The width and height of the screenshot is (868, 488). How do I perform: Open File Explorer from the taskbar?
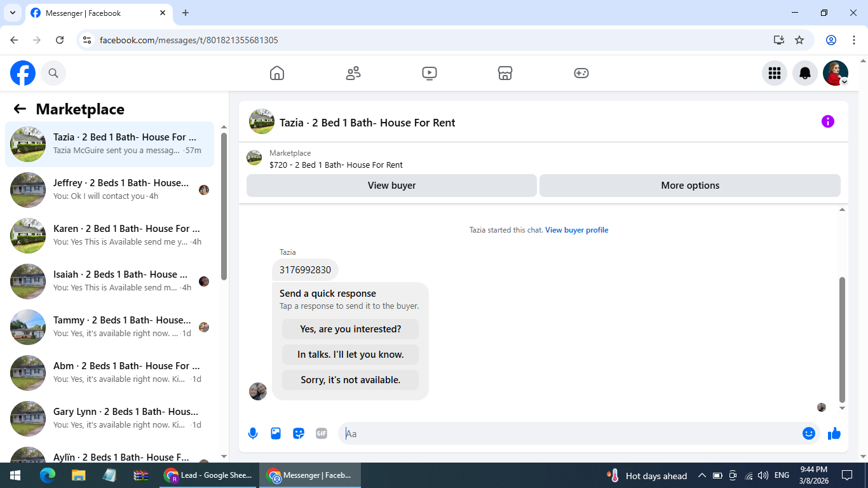pos(78,475)
